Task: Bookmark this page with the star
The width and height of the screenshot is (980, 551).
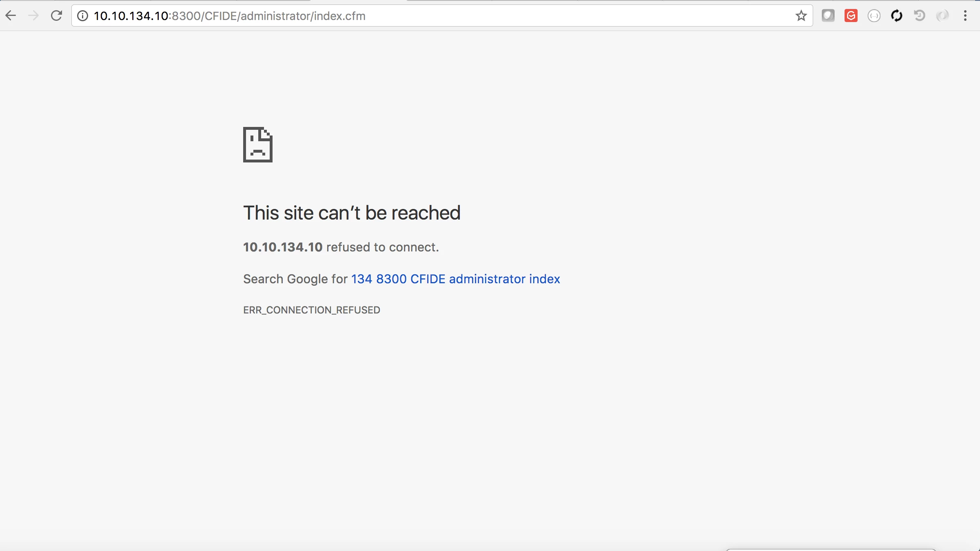Action: (x=801, y=16)
